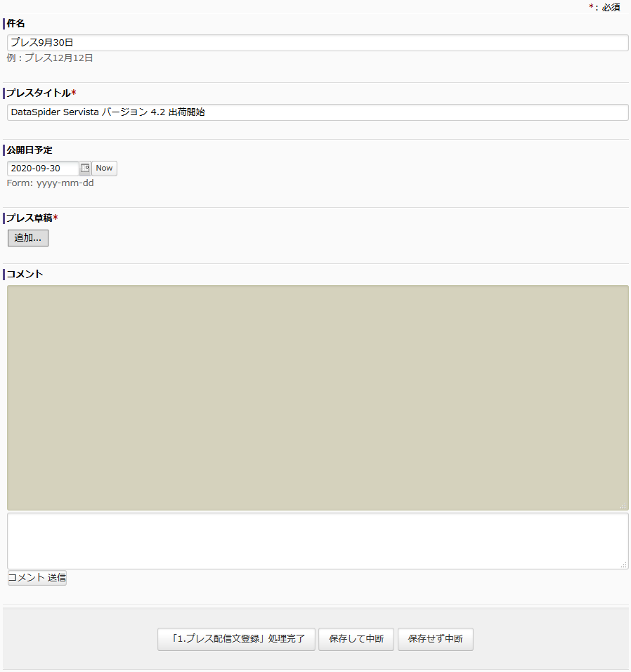Select the 保存せず中断 button
Viewport: 631px width, 672px height.
(x=435, y=639)
